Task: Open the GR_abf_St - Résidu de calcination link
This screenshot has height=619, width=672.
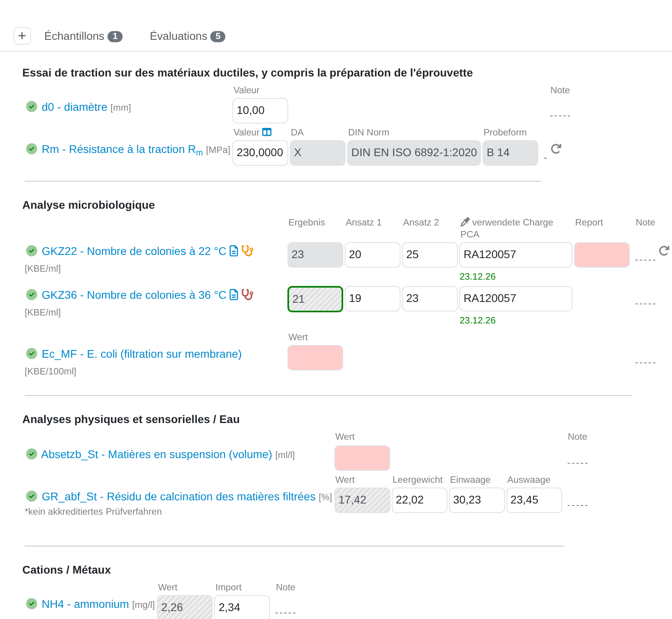Action: pyautogui.click(x=178, y=497)
